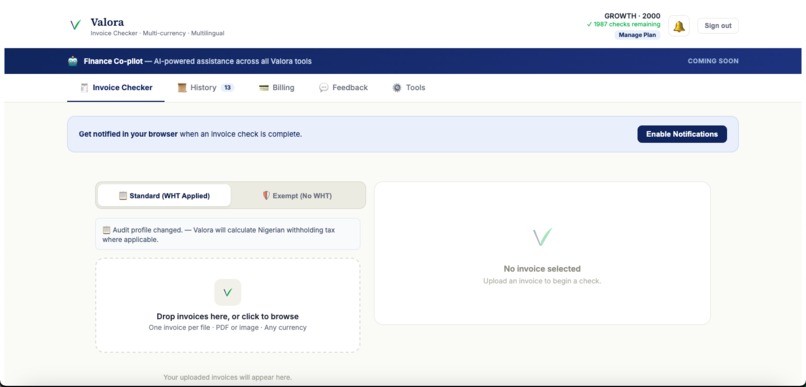Switch to the Feedback tab
Screen dimensions: 806x387
343,88
